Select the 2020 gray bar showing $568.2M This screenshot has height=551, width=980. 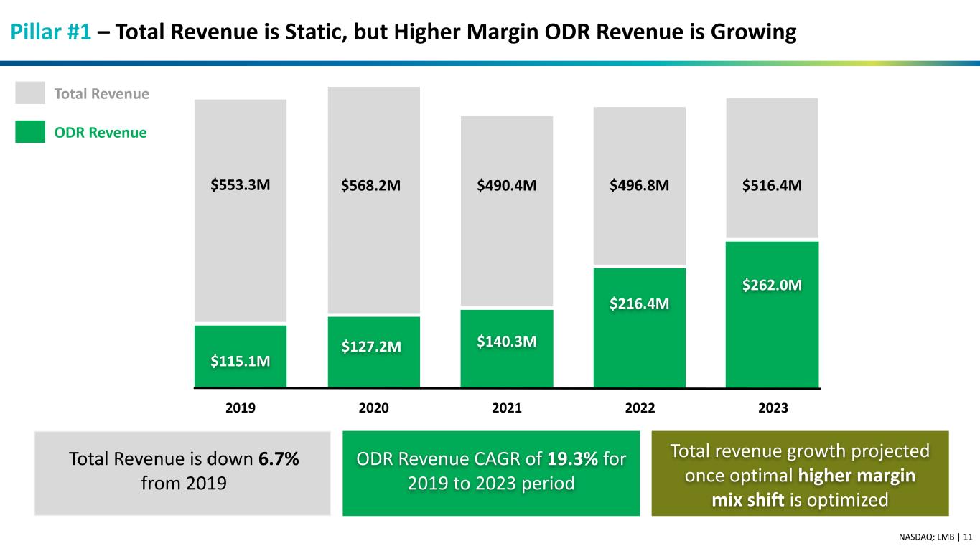tap(373, 201)
